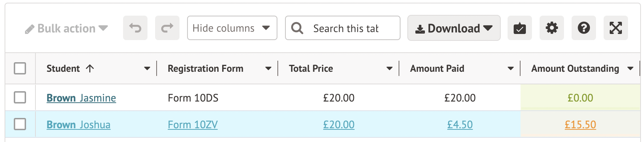Focus the Search this table field
The width and height of the screenshot is (644, 142).
click(x=346, y=28)
